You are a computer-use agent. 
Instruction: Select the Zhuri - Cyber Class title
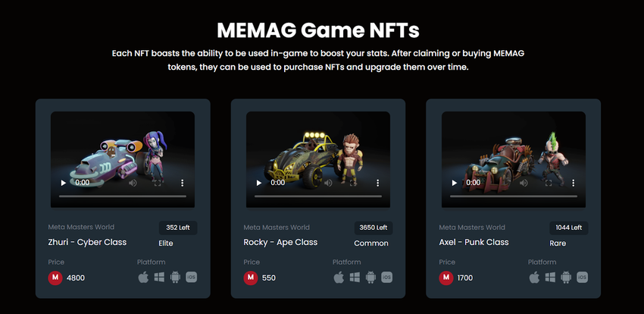point(87,242)
